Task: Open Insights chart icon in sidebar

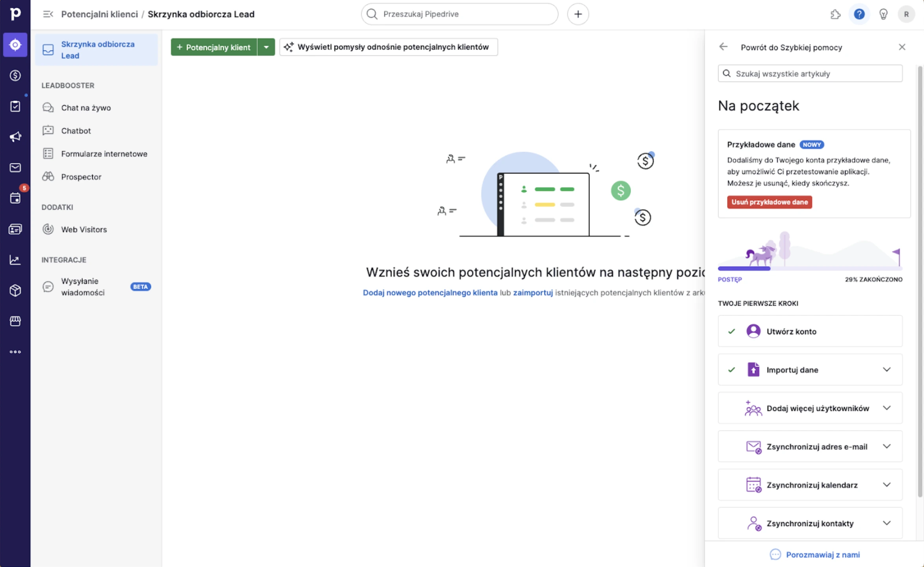Action: point(15,260)
